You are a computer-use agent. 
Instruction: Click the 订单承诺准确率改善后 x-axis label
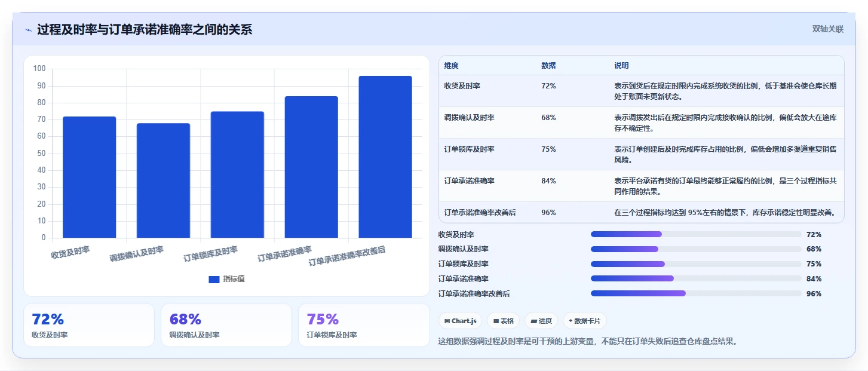pyautogui.click(x=347, y=256)
